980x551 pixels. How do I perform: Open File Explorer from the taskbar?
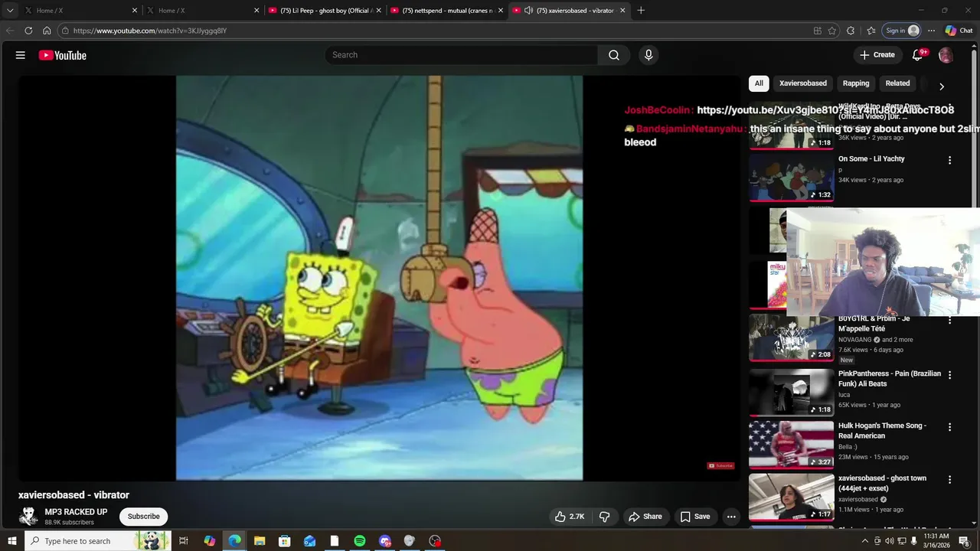point(260,541)
